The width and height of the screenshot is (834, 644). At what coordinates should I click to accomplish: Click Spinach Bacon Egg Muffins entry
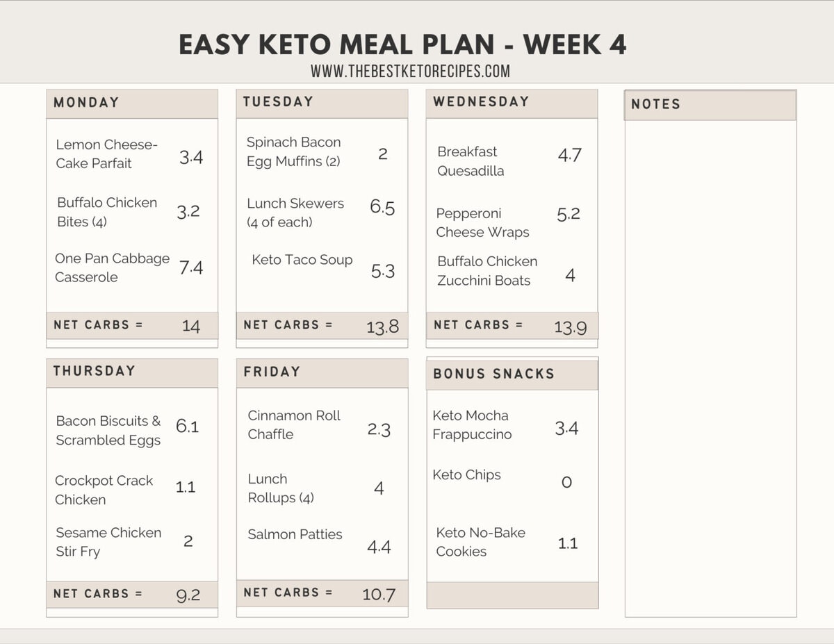293,151
